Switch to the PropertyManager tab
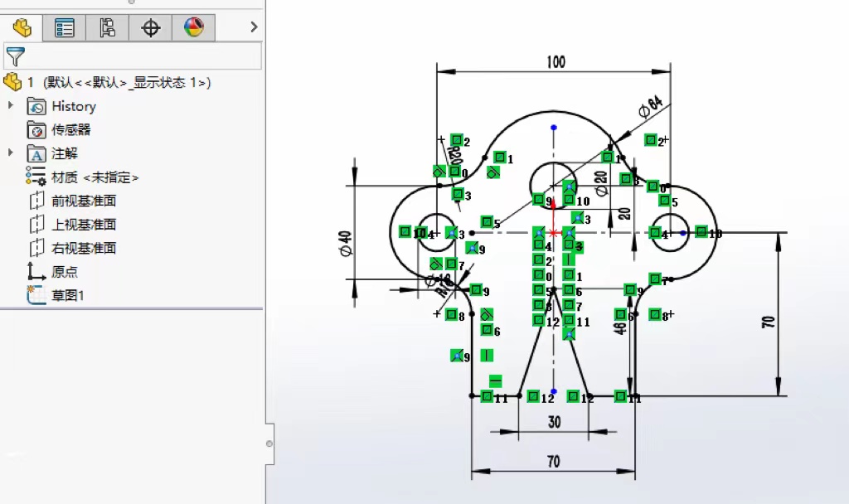Screen dimensions: 849x504 point(65,27)
